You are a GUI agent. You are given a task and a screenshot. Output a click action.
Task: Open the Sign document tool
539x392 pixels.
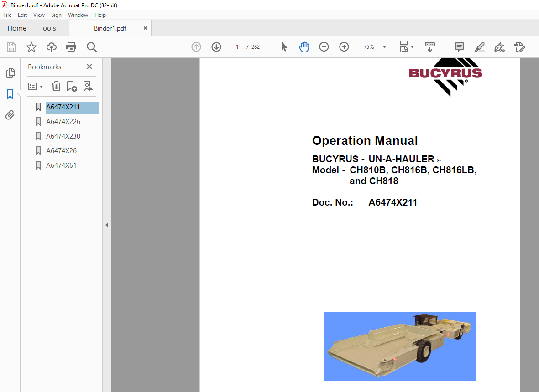pos(499,47)
